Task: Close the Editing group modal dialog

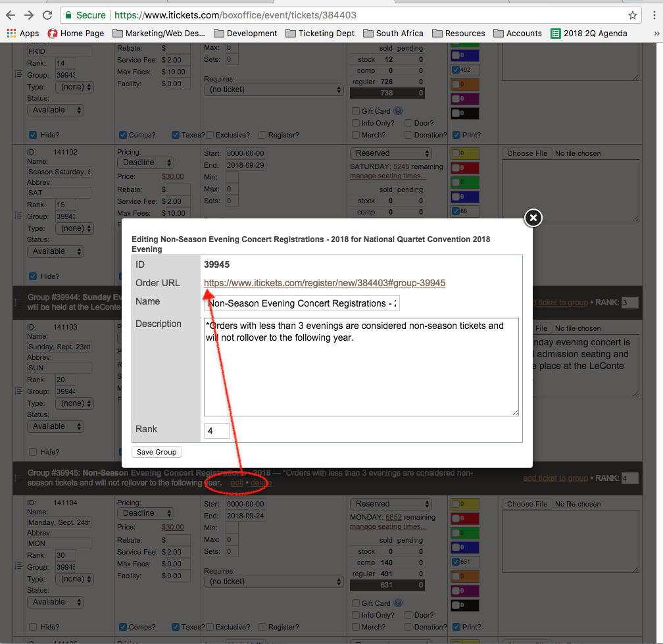Action: click(x=533, y=218)
